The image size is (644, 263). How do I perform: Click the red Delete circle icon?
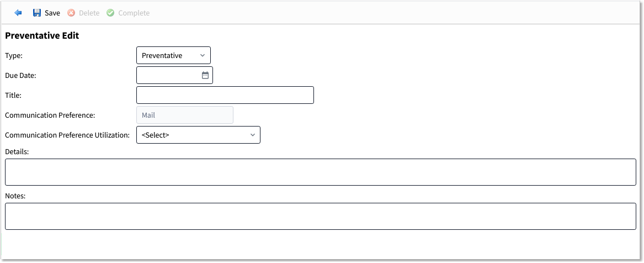(71, 13)
